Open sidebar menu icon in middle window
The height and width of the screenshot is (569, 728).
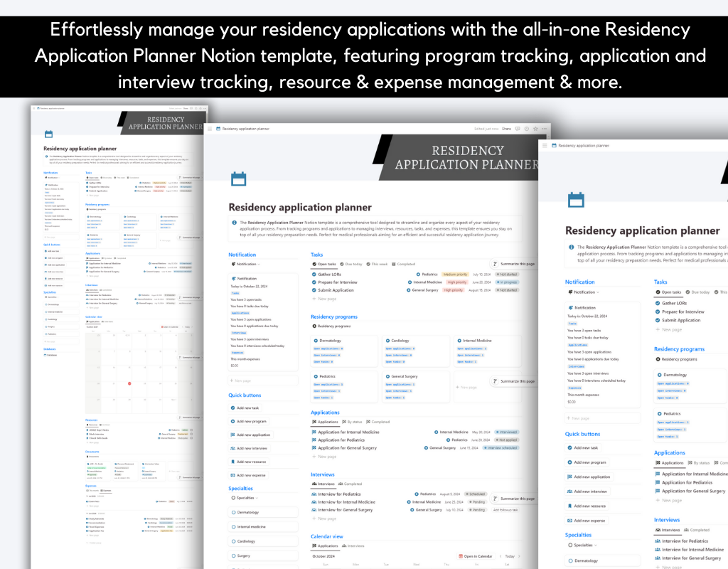point(210,129)
